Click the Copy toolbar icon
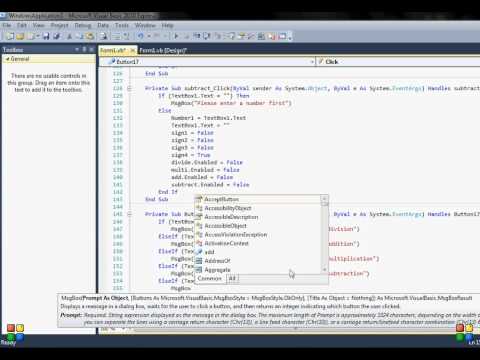This screenshot has width=480, height=360. point(79,36)
